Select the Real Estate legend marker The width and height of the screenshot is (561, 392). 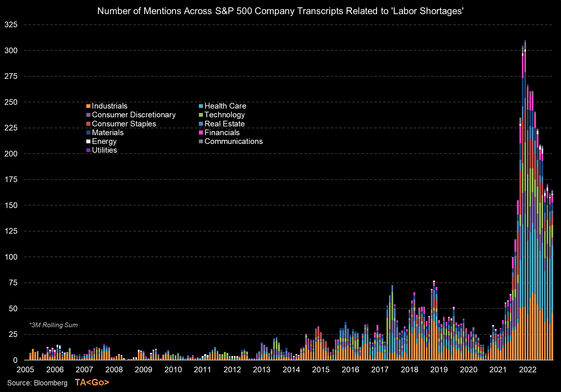pyautogui.click(x=202, y=124)
